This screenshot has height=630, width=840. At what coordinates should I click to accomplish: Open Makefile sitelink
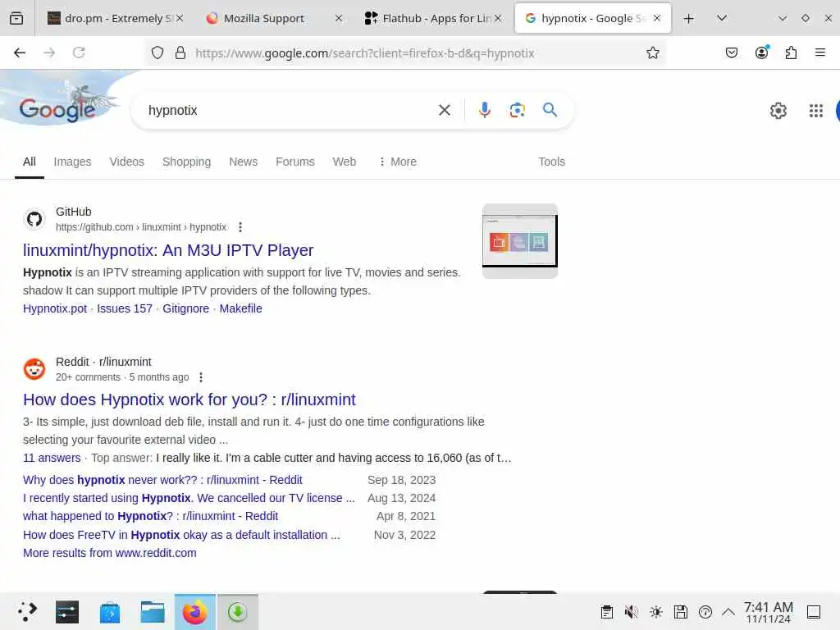(240, 308)
